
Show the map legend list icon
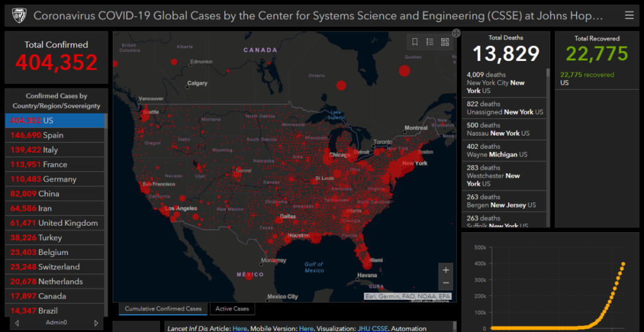coord(430,42)
